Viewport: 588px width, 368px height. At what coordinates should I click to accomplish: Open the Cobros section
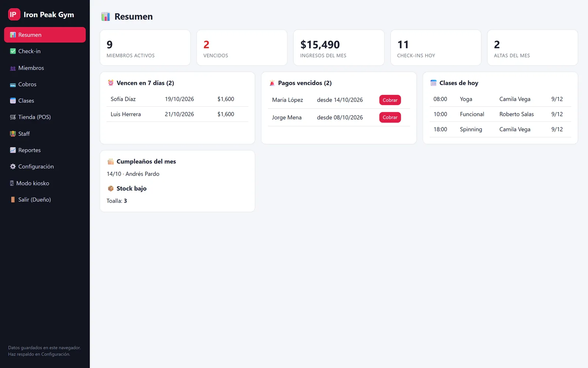click(x=45, y=84)
